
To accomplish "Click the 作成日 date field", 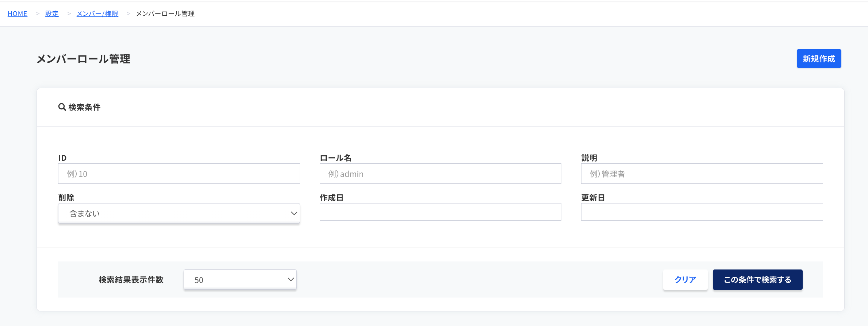I will point(440,212).
